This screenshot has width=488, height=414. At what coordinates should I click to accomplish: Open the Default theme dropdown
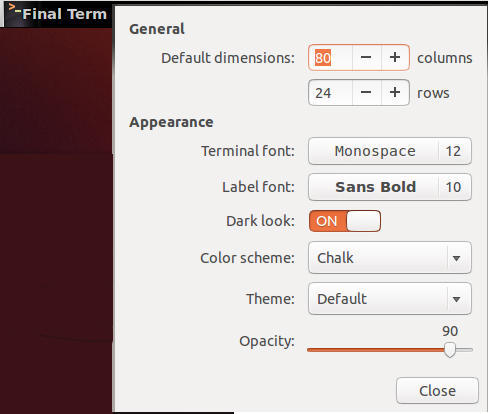tap(390, 299)
